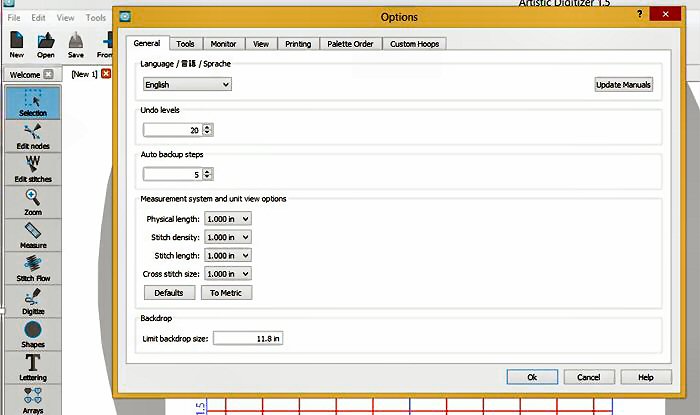Click the Open file icon
The height and width of the screenshot is (415, 700).
[46, 45]
